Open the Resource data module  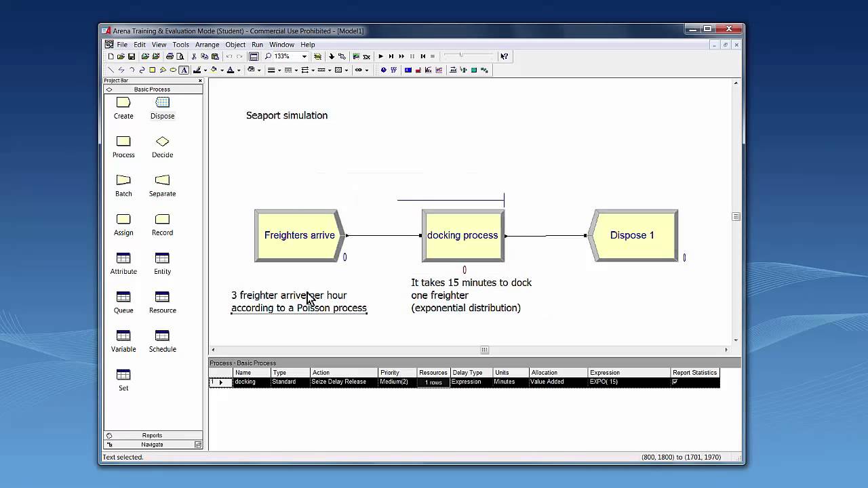pos(162,302)
